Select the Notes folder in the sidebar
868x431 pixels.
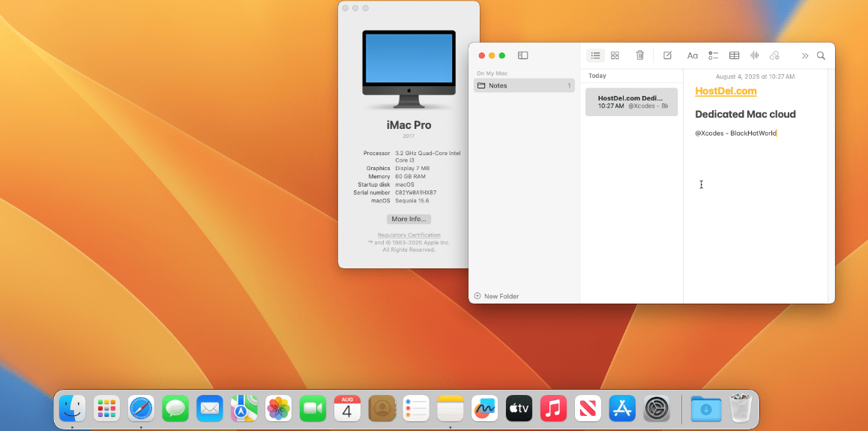click(x=524, y=85)
